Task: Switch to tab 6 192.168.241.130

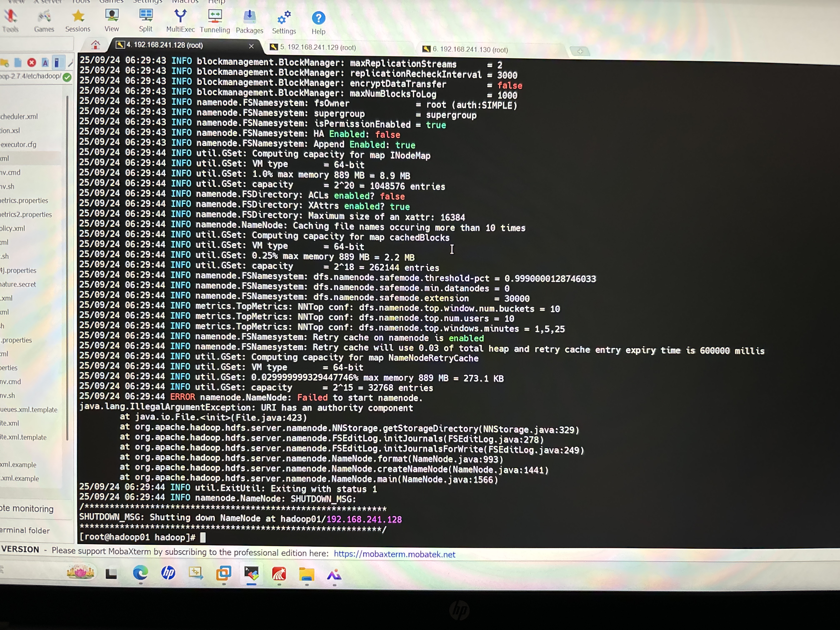Action: tap(470, 50)
